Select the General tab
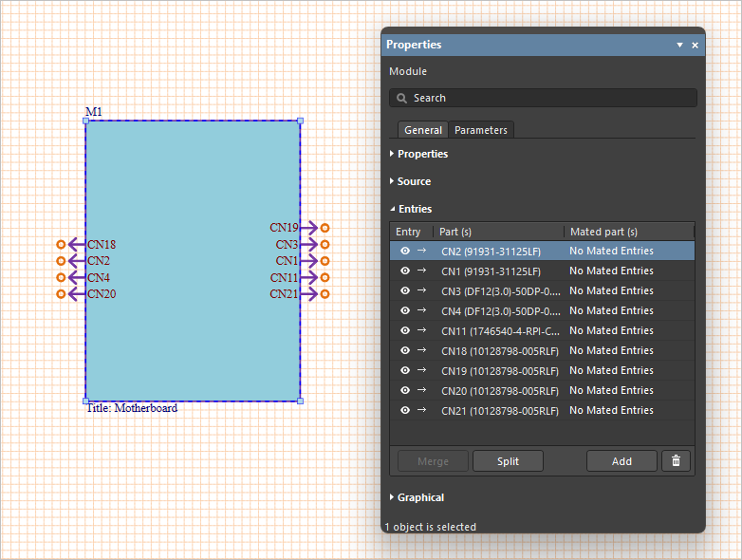The height and width of the screenshot is (560, 742). (x=422, y=130)
